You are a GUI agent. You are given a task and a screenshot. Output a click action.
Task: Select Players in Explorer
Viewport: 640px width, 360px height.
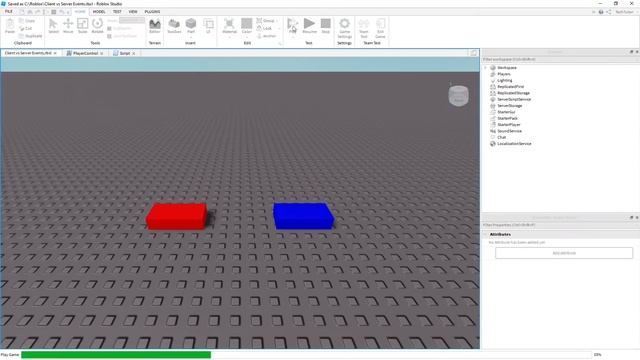click(504, 74)
